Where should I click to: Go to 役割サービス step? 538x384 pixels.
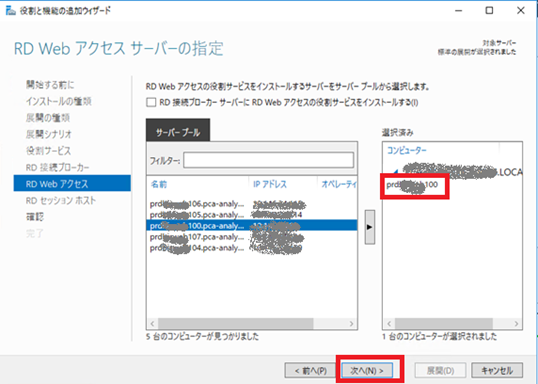coord(48,151)
